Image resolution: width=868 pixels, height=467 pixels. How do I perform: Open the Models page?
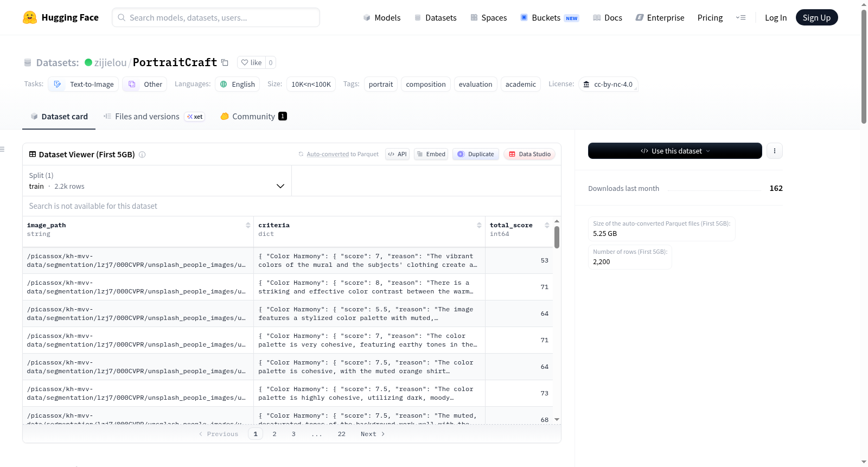pos(382,17)
